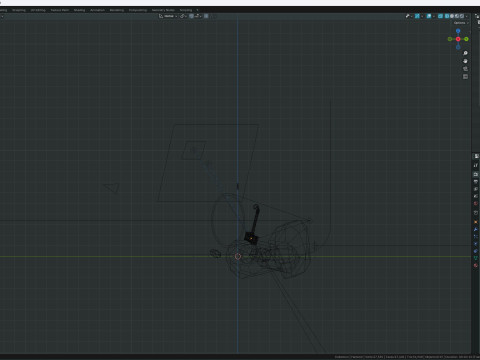Click the negative Z axis on gizmo
This screenshot has height=360, width=480.
(458, 47)
